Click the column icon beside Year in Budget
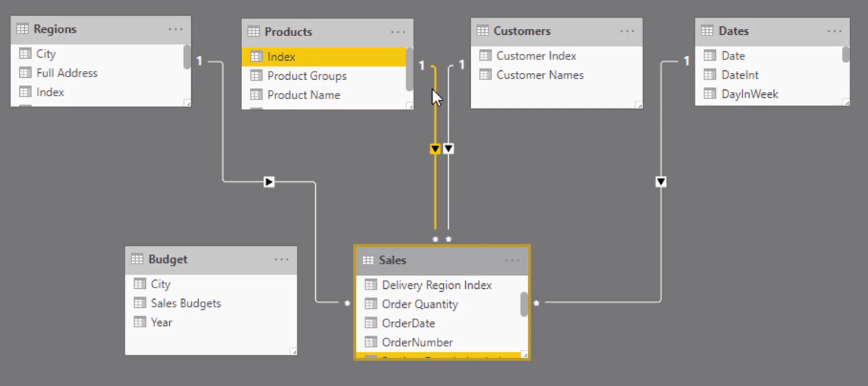Viewport: 868px width, 386px height. click(140, 322)
